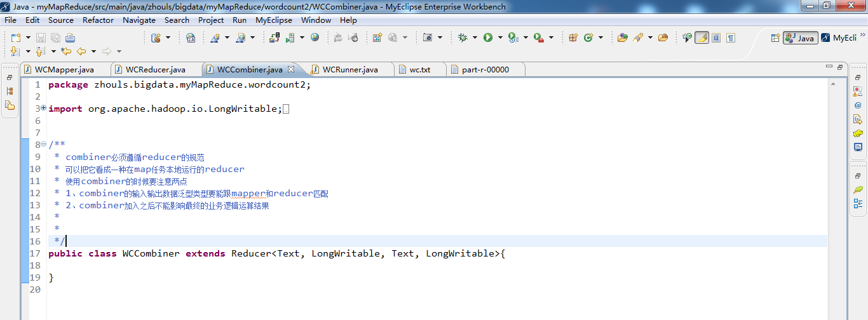Toggle Mark Occurrences highlighter button

[702, 38]
